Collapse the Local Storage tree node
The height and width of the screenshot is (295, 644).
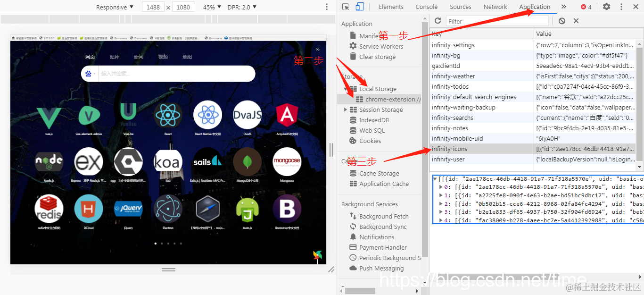346,89
